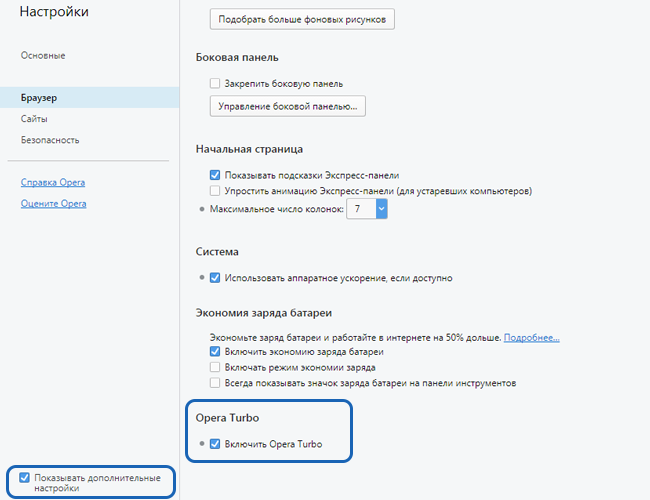650x500 pixels.
Task: Uncheck Показывать подсказки Экспресс-панели
Action: coord(215,175)
